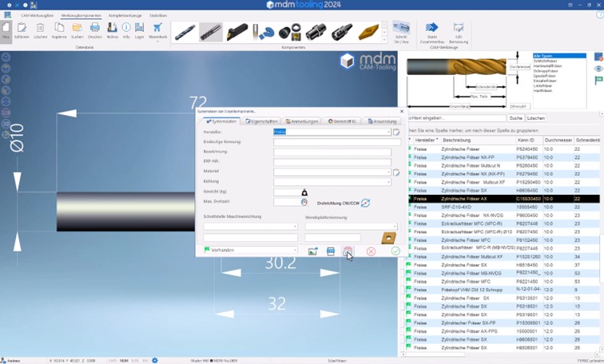
Task: Click the green flag icon on right
Action: pos(598,80)
